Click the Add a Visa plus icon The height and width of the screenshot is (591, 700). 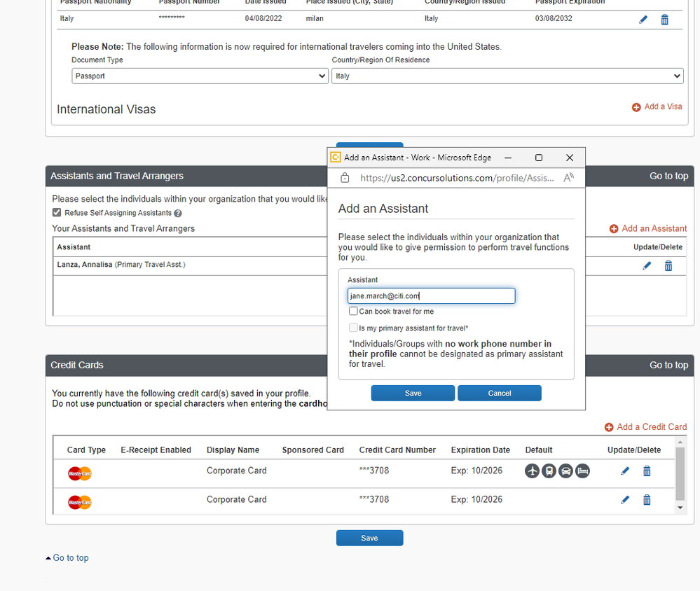[x=636, y=107]
